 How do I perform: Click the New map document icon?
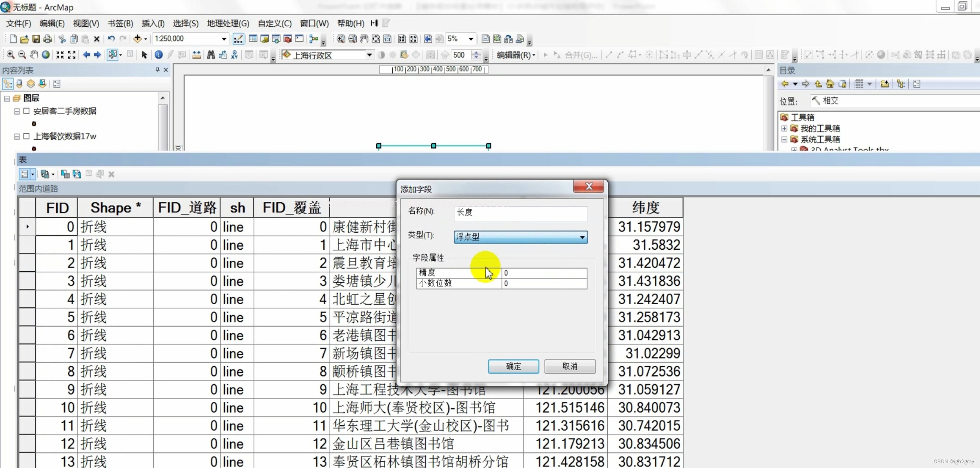click(x=13, y=38)
